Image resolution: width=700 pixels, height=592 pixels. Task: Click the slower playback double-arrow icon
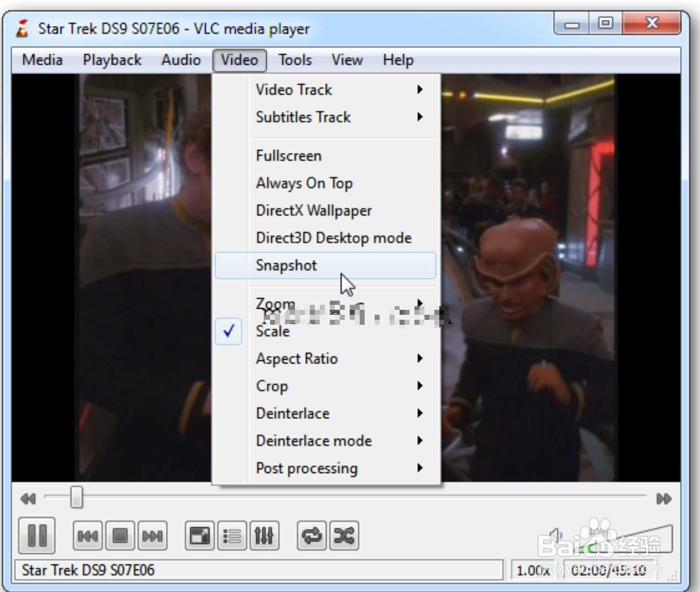coord(28,498)
